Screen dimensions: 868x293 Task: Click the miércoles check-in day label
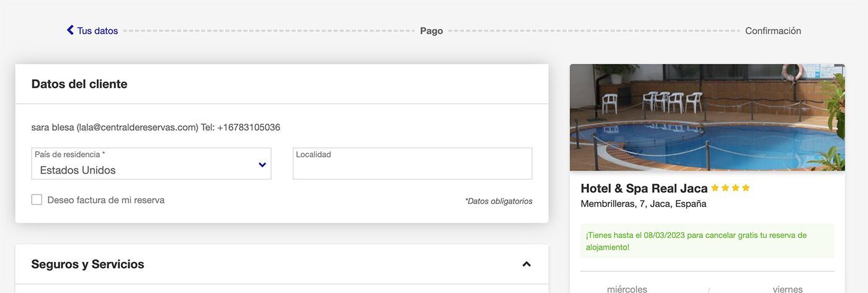click(627, 289)
